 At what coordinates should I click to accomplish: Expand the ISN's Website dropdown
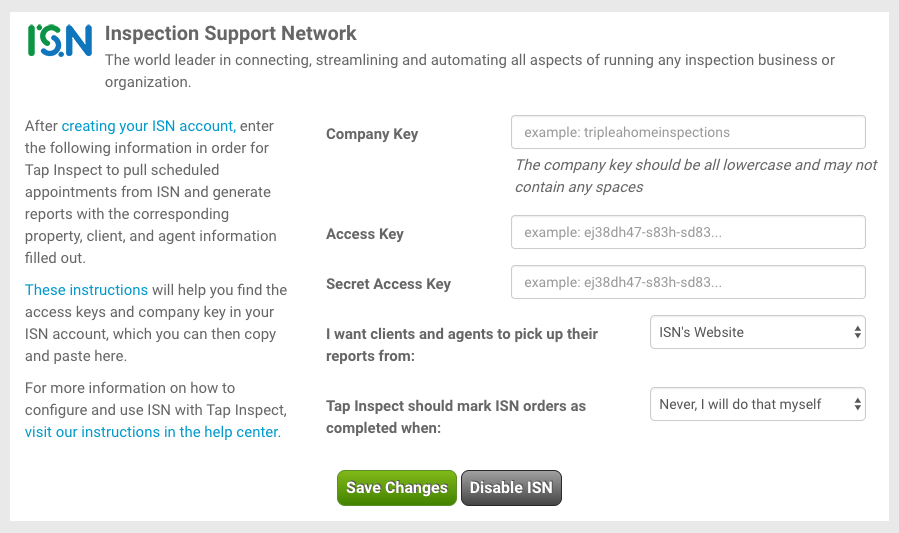click(x=757, y=332)
